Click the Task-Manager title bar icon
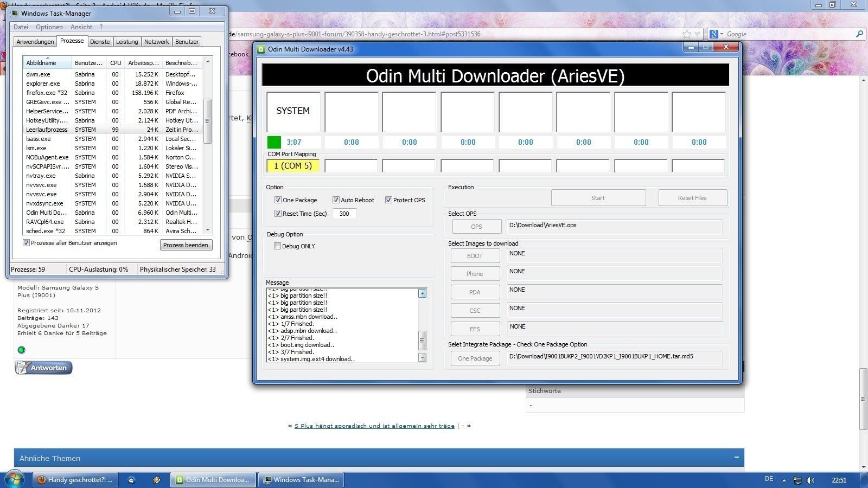Image resolution: width=868 pixels, height=488 pixels. pyautogui.click(x=15, y=13)
